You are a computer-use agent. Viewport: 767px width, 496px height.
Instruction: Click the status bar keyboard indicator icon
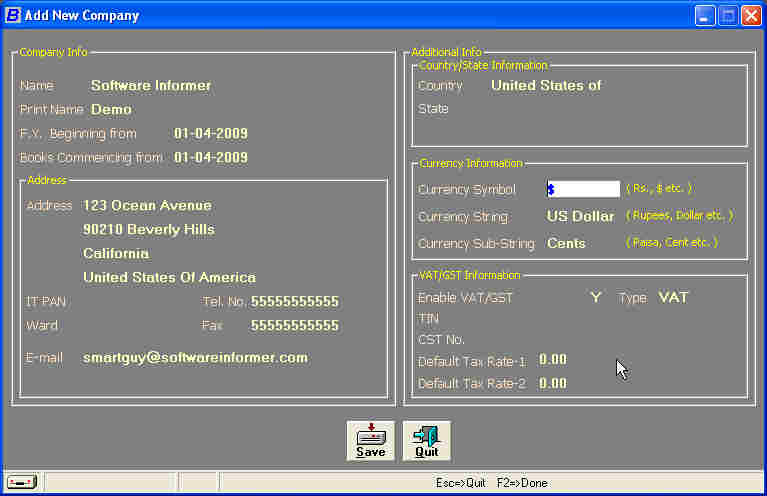coord(23,483)
